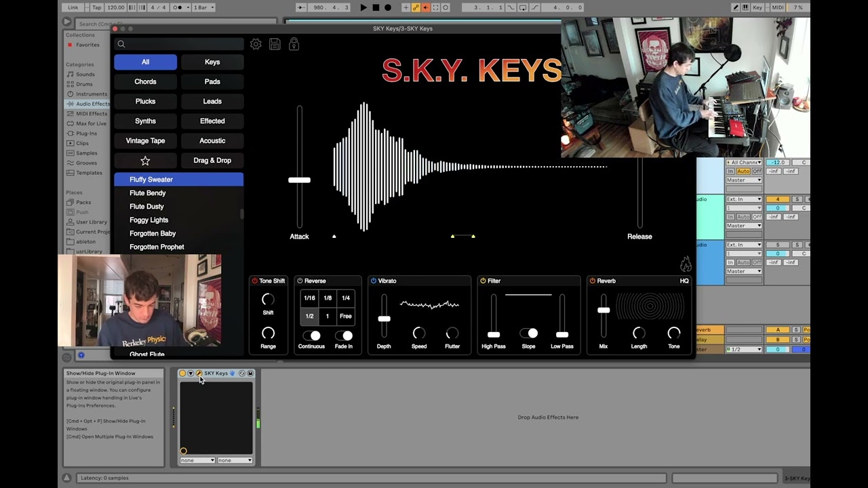Screen dimensions: 868x488
Task: Click the star favorites filter
Action: click(x=145, y=161)
